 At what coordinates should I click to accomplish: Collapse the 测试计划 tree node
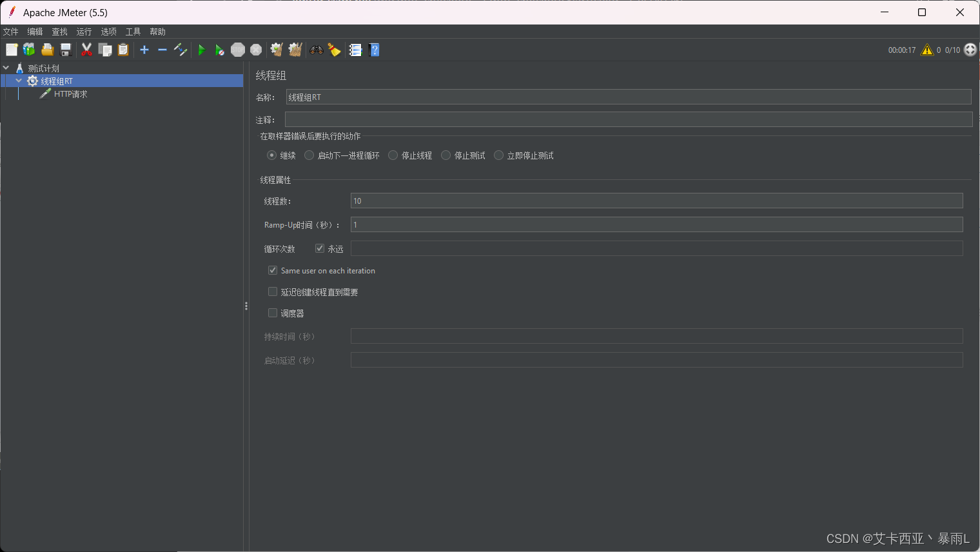point(6,68)
